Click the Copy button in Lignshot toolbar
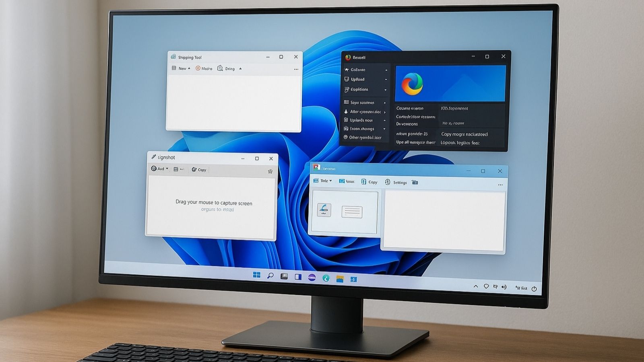This screenshot has height=362, width=644. click(x=199, y=170)
